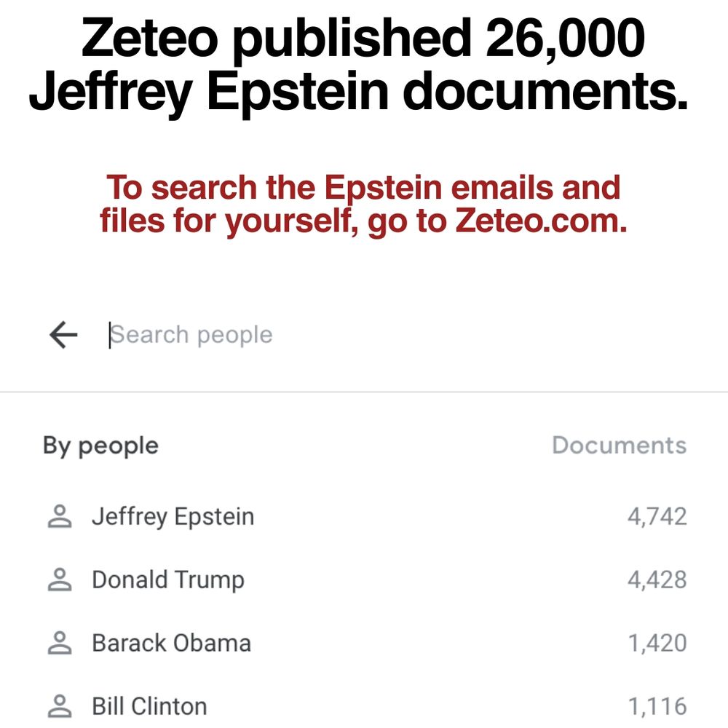
Task: Click the back arrow beside the search field
Action: click(x=63, y=335)
